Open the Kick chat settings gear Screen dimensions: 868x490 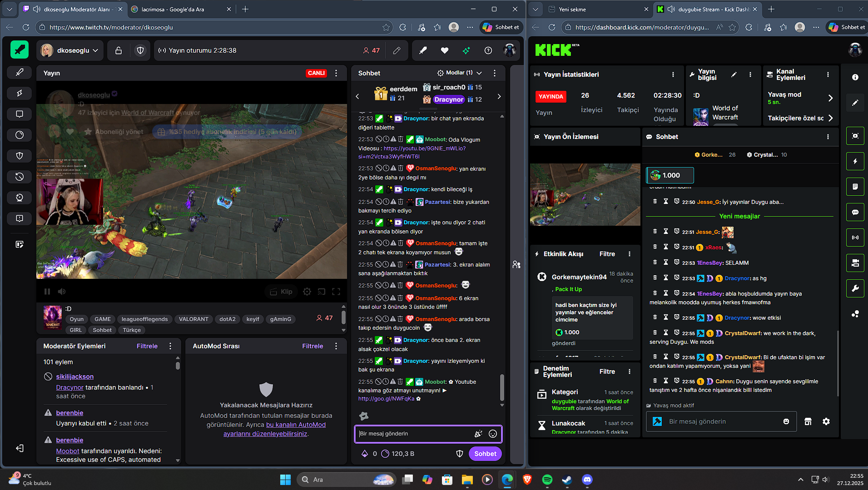pos(826,421)
